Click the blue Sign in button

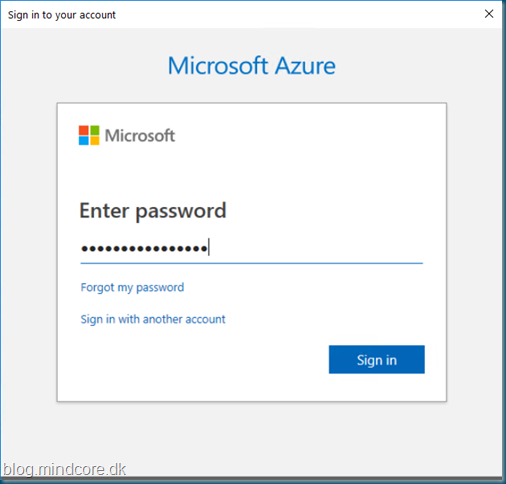click(x=377, y=360)
